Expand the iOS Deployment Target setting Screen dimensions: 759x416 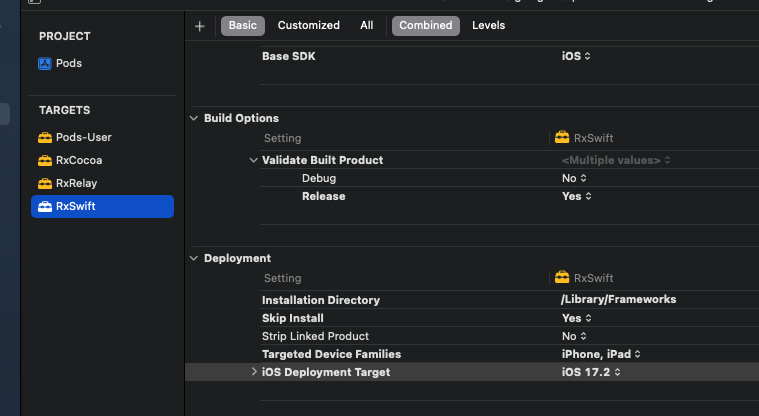point(254,372)
